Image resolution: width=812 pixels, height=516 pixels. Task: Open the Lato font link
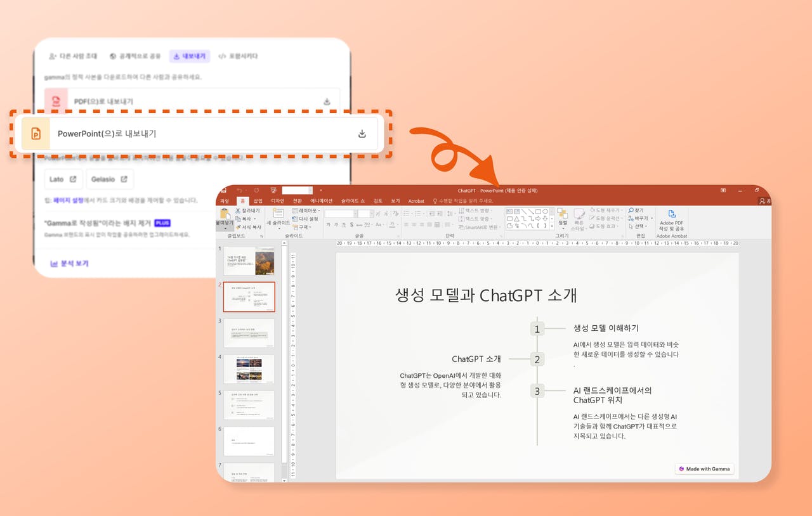point(63,179)
